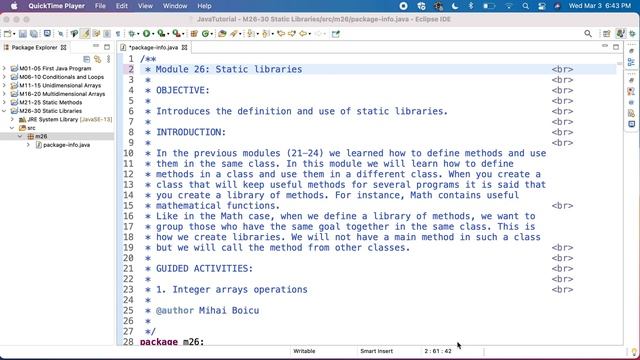
Task: Click the Next Annotation icon
Action: pyautogui.click(x=251, y=34)
